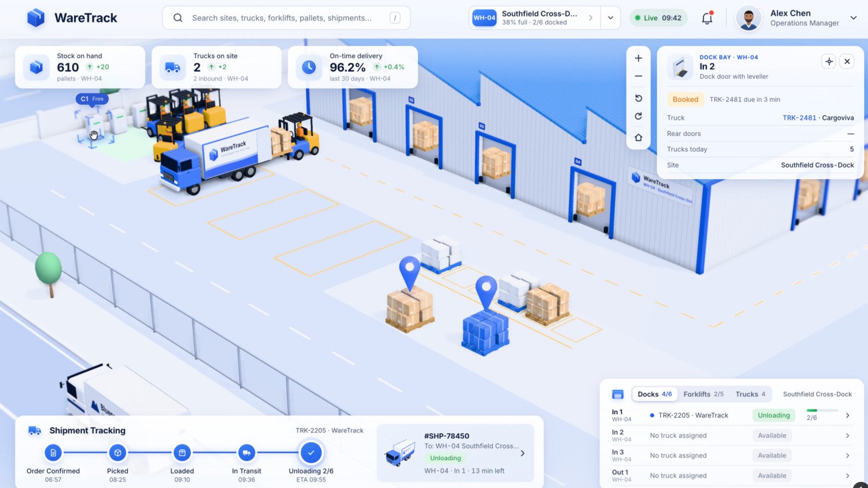Zoom out with the minus icon
Image resolution: width=868 pixels, height=488 pixels.
point(638,76)
